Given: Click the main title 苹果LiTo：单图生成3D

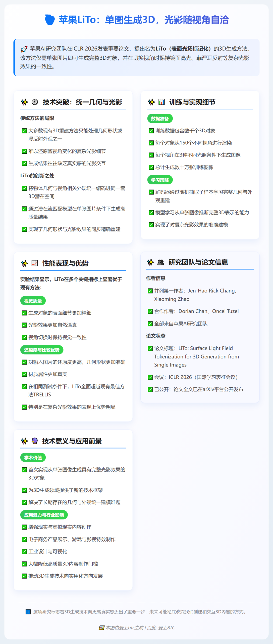Looking at the screenshot, I should pyautogui.click(x=107, y=20).
